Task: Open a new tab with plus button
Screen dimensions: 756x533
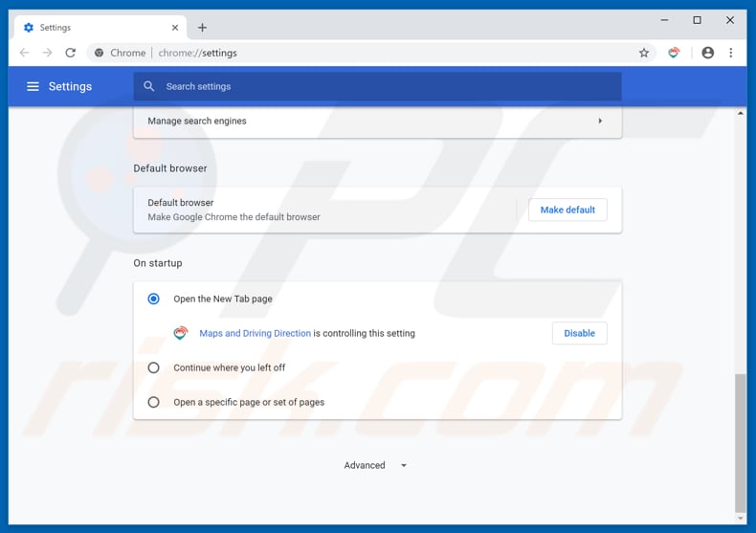Action: 203,28
